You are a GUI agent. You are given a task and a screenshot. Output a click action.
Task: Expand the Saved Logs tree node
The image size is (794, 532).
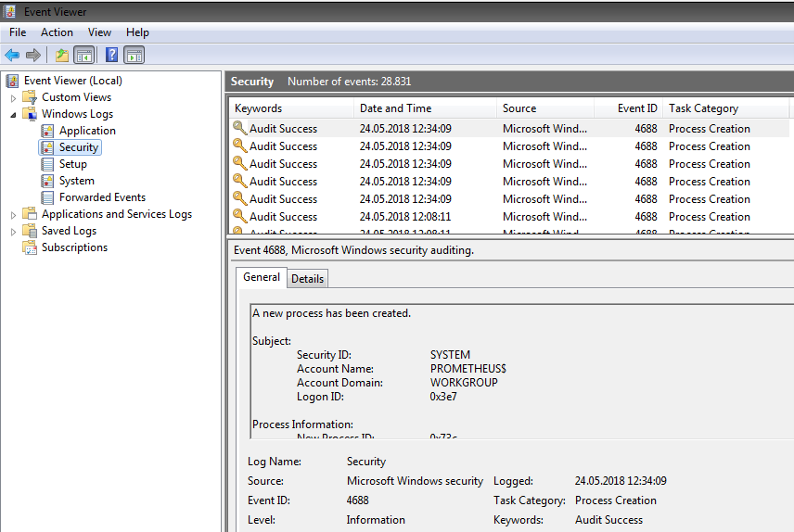click(x=13, y=231)
